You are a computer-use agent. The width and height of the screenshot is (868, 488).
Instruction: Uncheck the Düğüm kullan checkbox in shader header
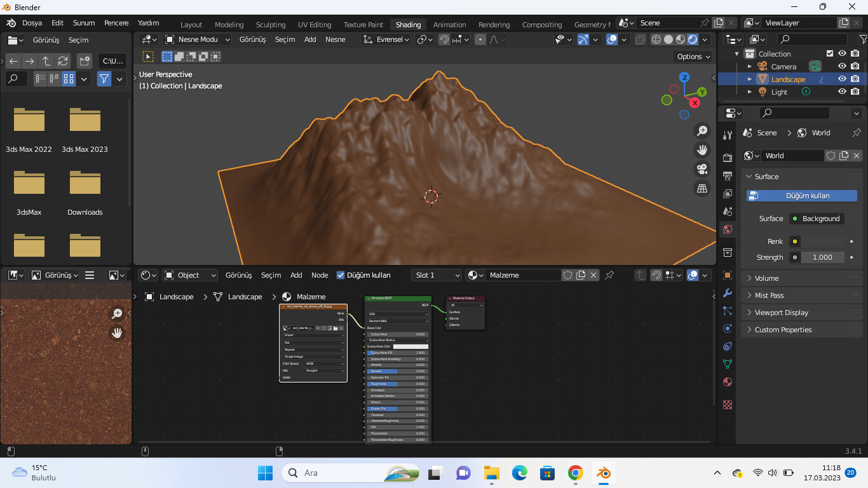point(341,275)
